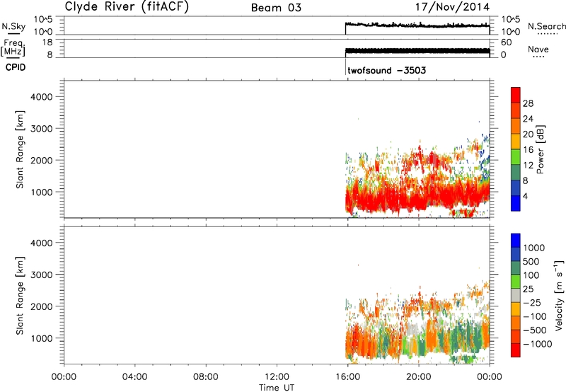Viewport: 566px width, 392px height.
Task: Select the "N.Search" legend label
Action: 546,26
